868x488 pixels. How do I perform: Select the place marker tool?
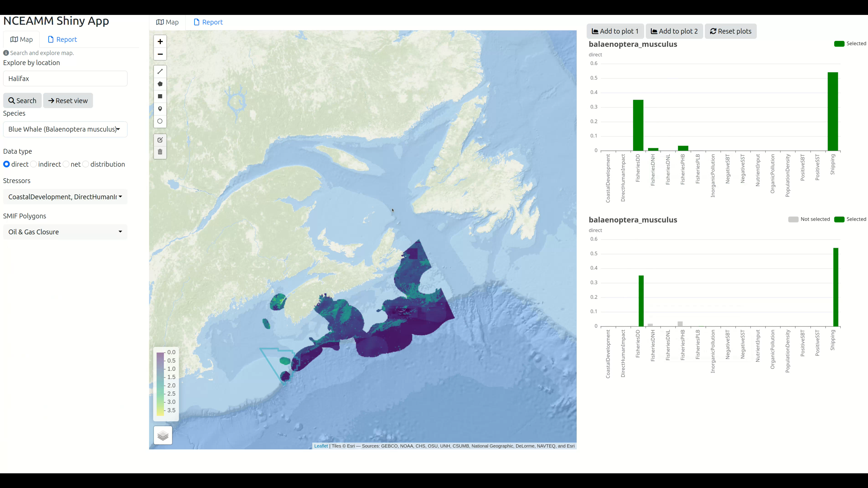160,109
